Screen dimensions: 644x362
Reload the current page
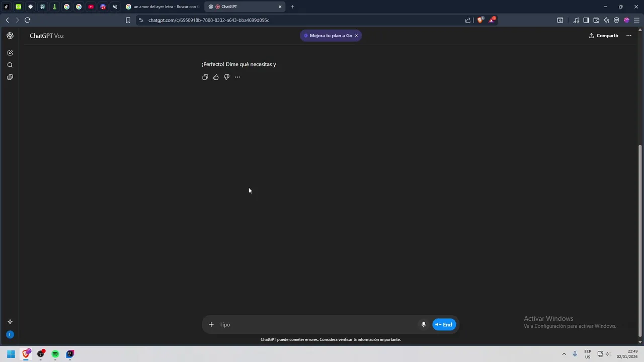(x=27, y=20)
